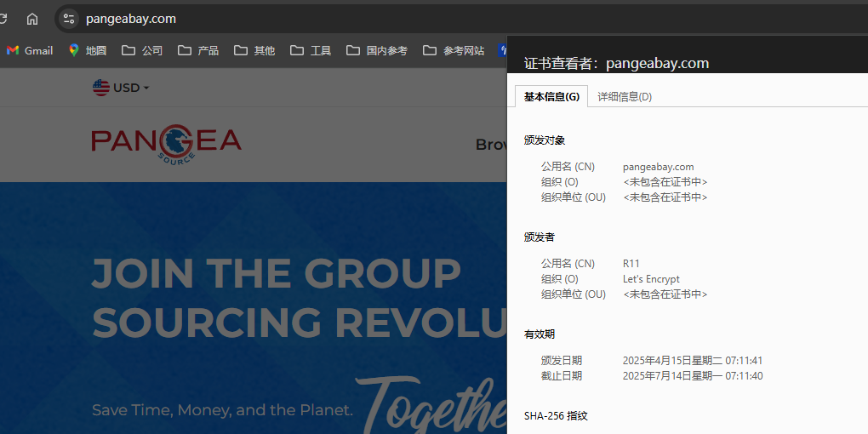Click the browser Home icon
This screenshot has height=434, width=868.
coord(32,19)
